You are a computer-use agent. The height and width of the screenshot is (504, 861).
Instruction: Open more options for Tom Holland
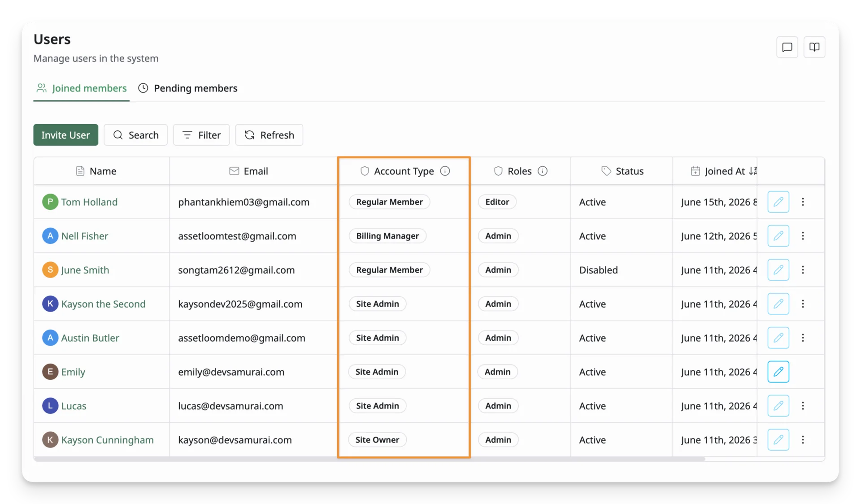pyautogui.click(x=803, y=202)
